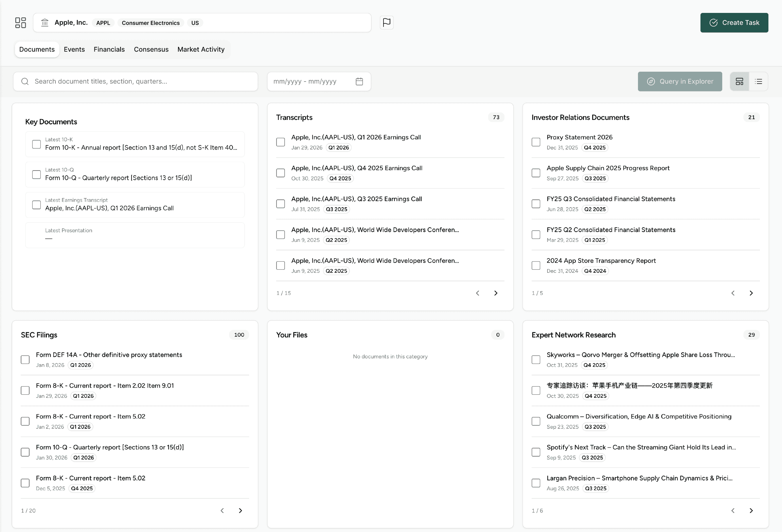782x532 pixels.
Task: Click the mm/yyyy date range field
Action: click(x=319, y=82)
